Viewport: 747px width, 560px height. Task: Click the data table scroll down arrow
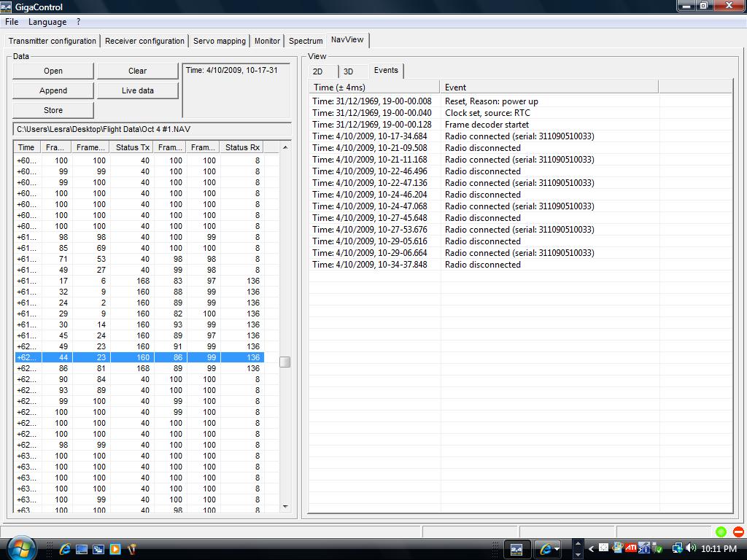pyautogui.click(x=285, y=506)
